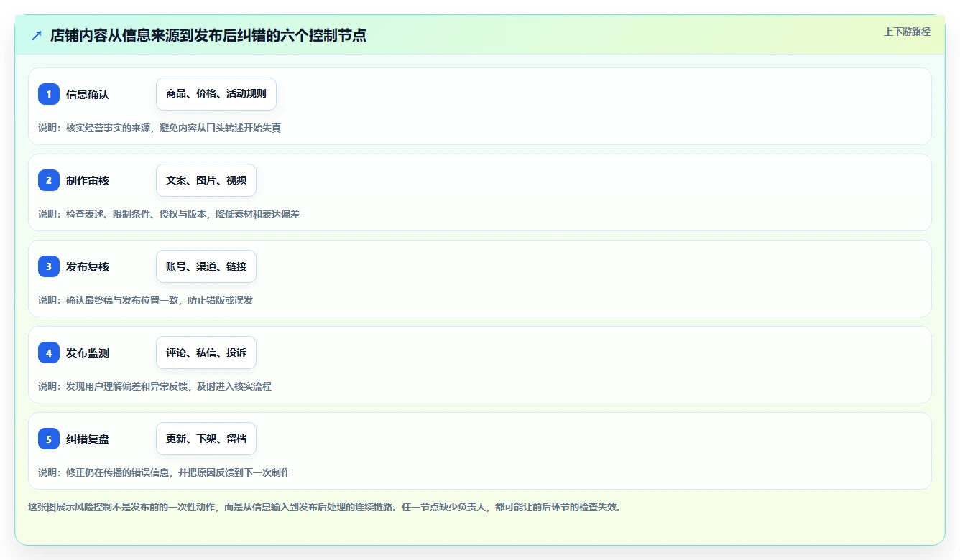The image size is (960, 560).
Task: Select the 更新、下架、留档 chip
Action: pos(206,439)
